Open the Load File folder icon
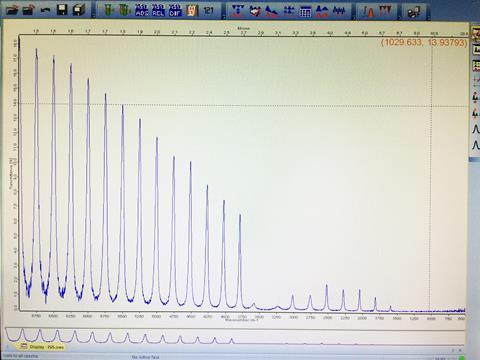 click(x=12, y=10)
